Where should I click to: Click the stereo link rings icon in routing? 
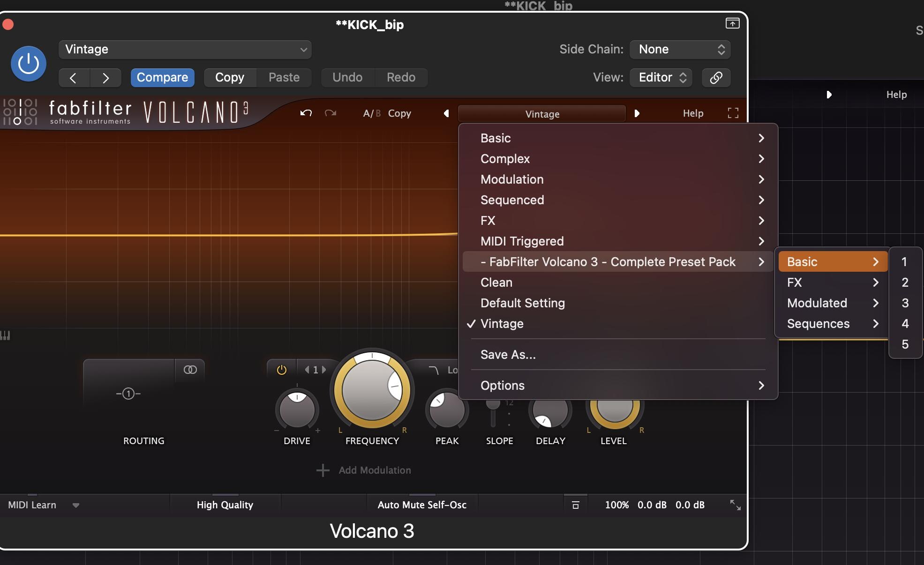click(190, 370)
